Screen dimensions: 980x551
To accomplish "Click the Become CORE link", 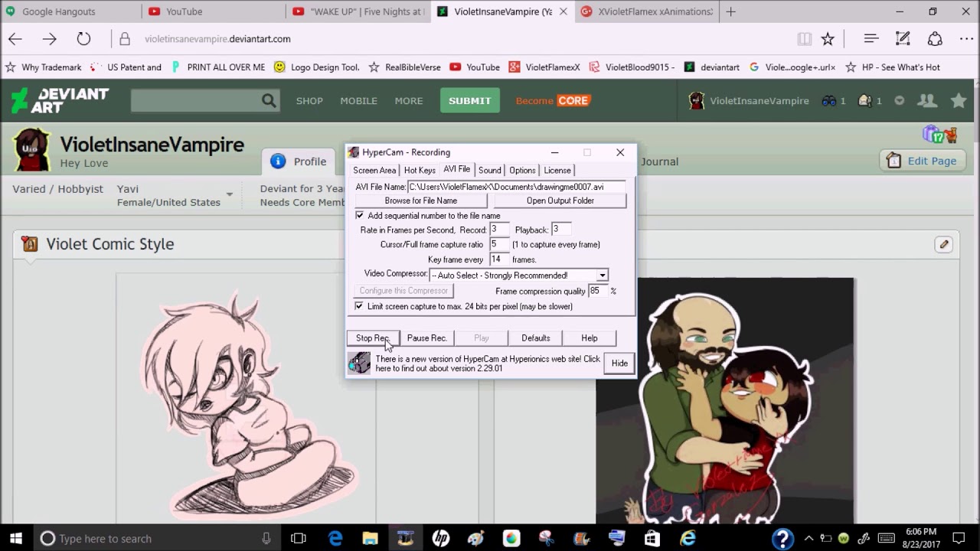I will coord(553,100).
